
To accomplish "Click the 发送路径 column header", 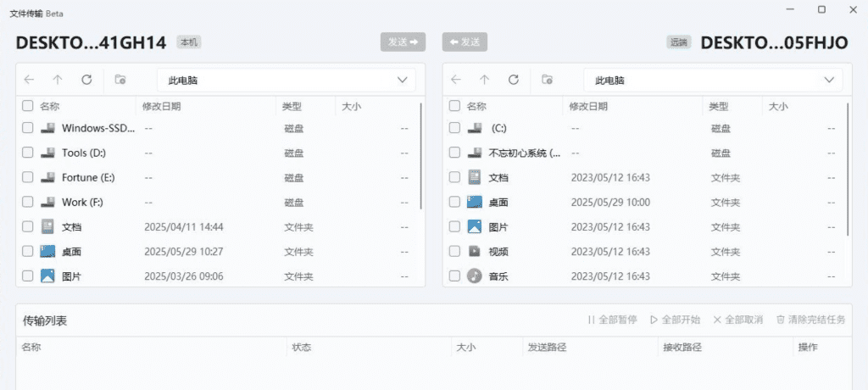I will tap(547, 348).
